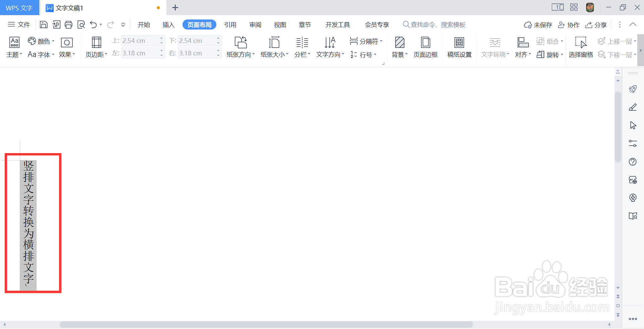644x329 pixels.
Task: Click the 文字方向 text direction icon
Action: [x=330, y=42]
